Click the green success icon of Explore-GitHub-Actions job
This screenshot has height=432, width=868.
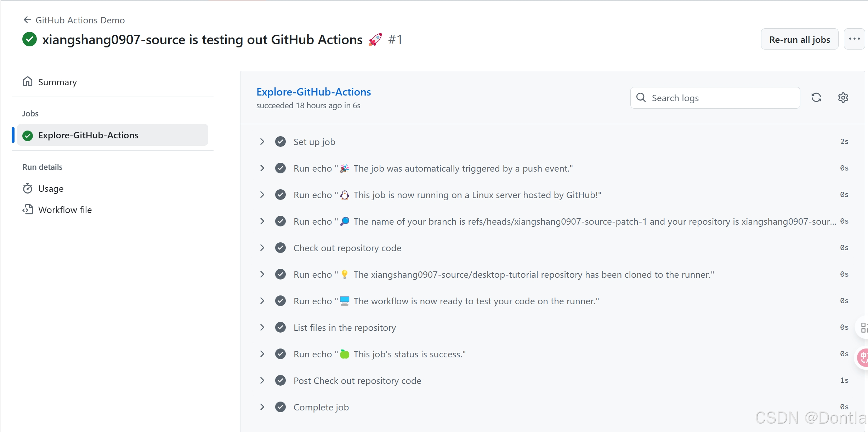pos(28,135)
